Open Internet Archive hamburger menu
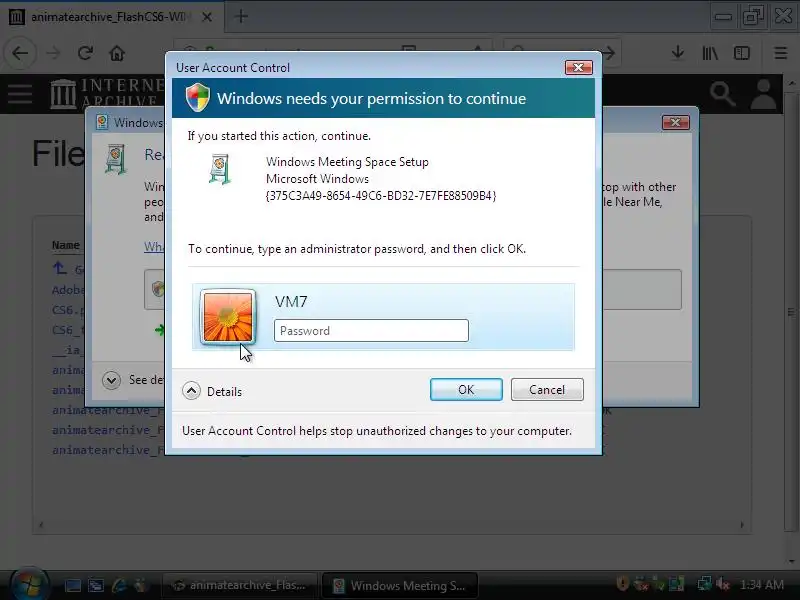The image size is (800, 600). click(20, 94)
